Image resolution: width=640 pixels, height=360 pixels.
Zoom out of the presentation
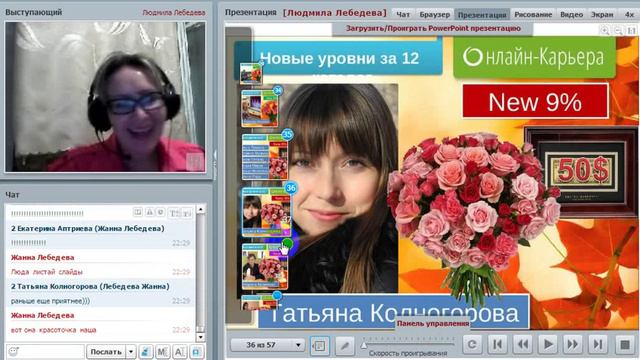(x=618, y=31)
